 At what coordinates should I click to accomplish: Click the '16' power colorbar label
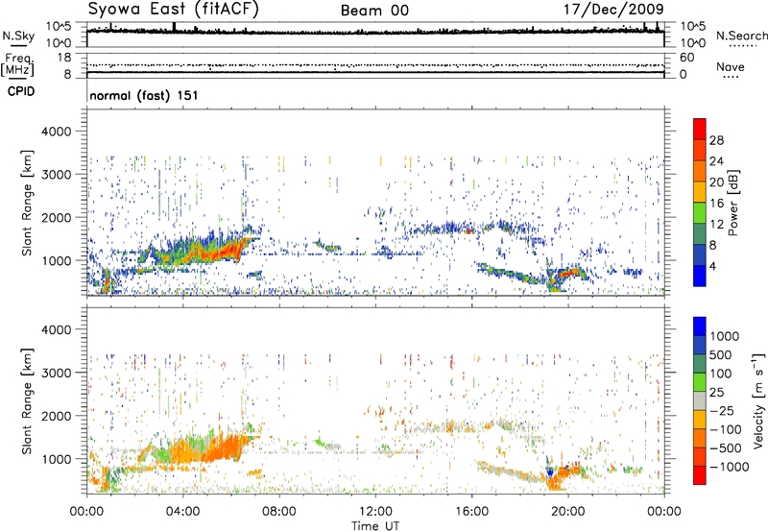[716, 204]
